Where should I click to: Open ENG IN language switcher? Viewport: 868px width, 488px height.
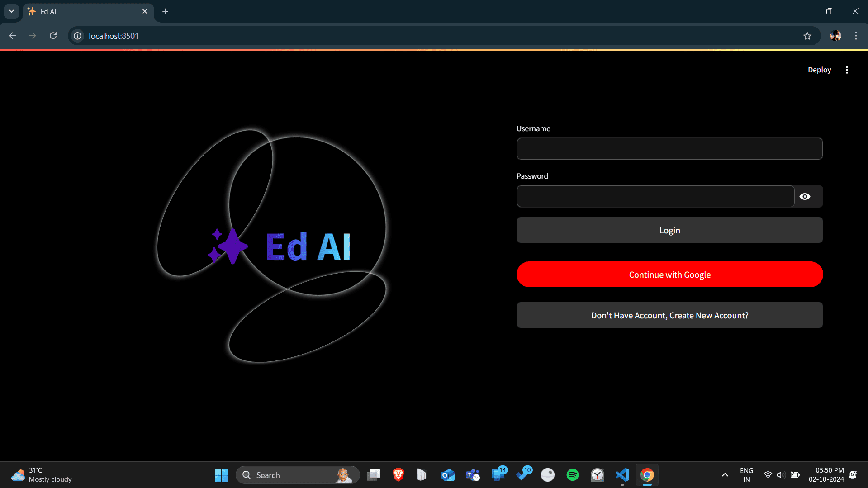[746, 475]
